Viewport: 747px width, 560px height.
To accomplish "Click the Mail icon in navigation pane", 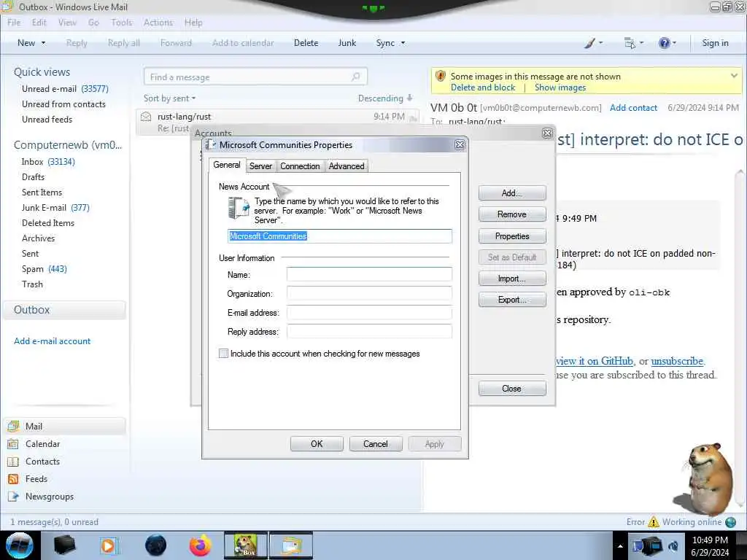I will point(13,426).
